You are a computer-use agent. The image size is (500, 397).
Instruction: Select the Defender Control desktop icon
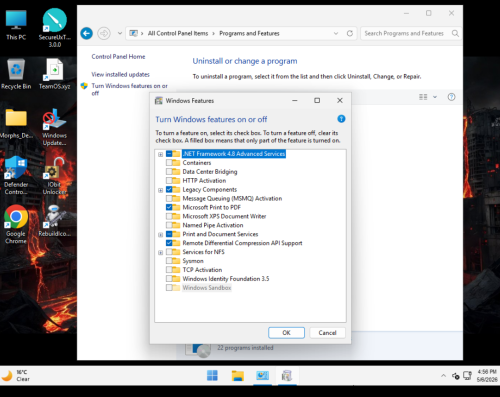tap(16, 176)
